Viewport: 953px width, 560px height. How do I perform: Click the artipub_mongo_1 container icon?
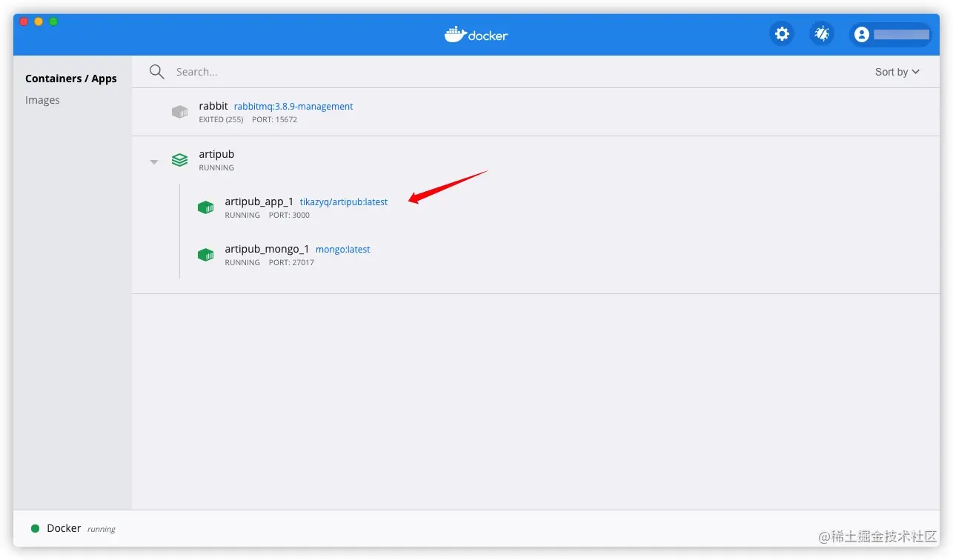[x=205, y=255]
